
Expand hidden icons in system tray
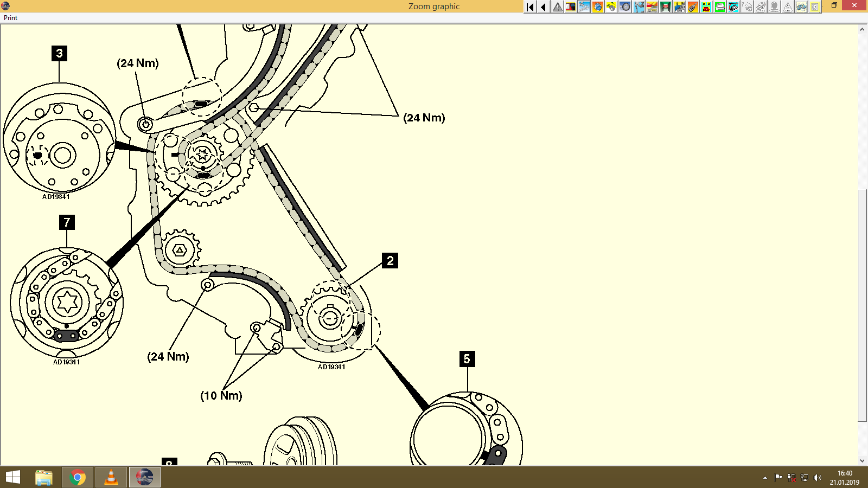click(x=765, y=478)
